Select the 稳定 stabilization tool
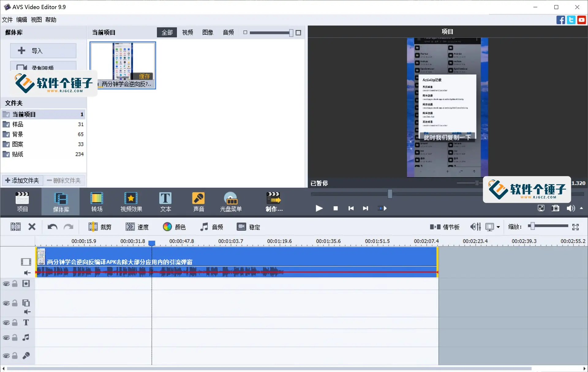 [x=248, y=227]
